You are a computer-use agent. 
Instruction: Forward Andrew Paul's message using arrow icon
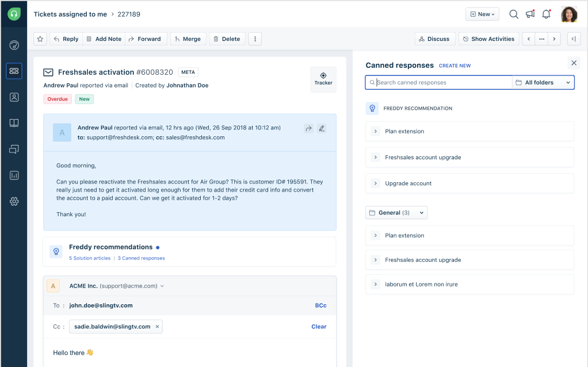coord(308,129)
